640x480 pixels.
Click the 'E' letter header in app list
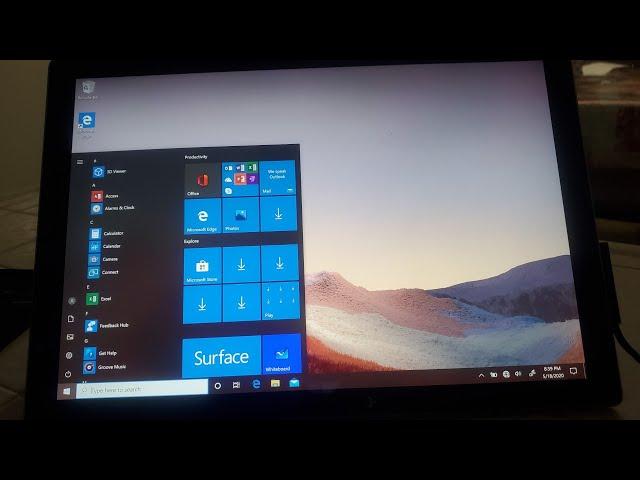[88, 287]
